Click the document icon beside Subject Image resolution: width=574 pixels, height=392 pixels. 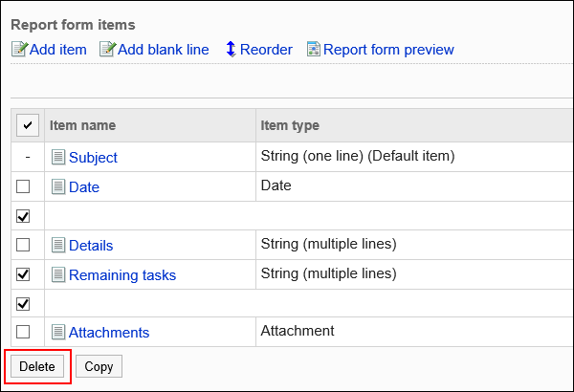click(58, 158)
